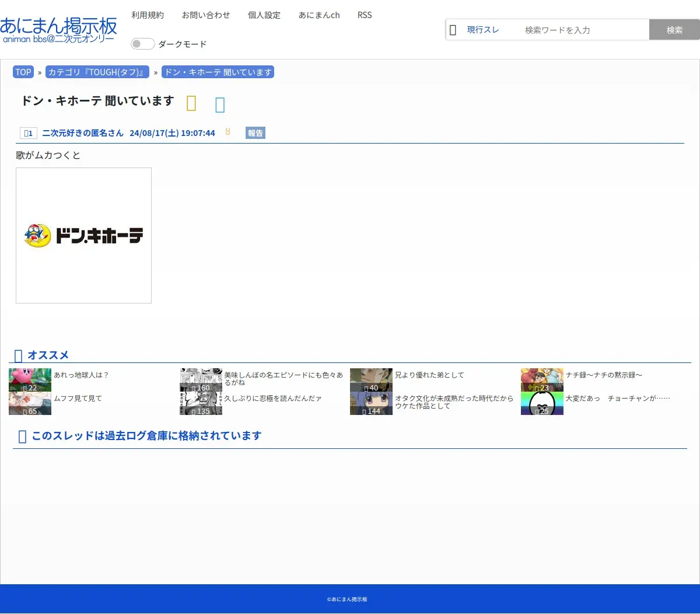Image resolution: width=700 pixels, height=614 pixels.
Task: Report the post with 報告 button
Action: (256, 133)
